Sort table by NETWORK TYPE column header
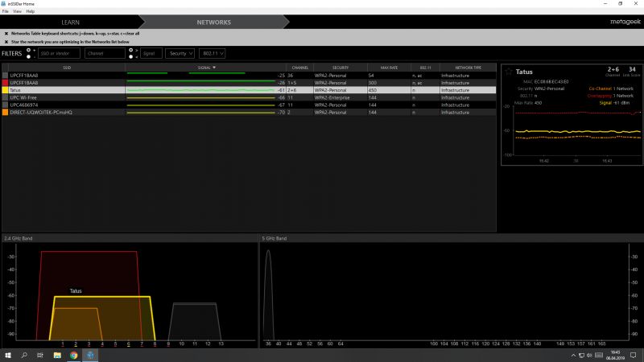 click(468, 68)
